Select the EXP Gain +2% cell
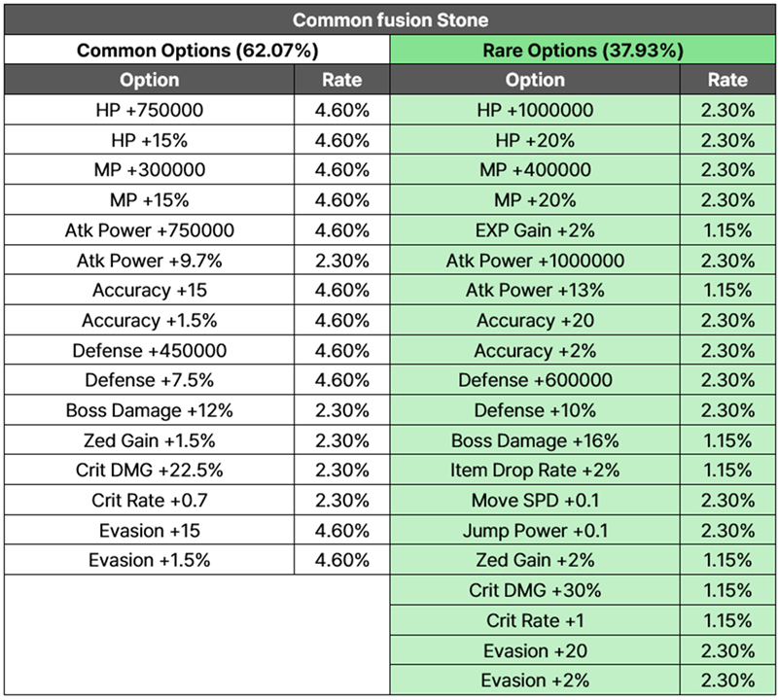779x700 pixels. coord(535,230)
